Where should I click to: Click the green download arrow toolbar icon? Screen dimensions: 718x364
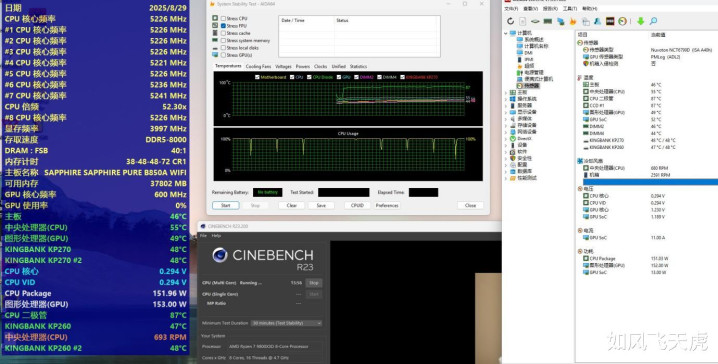pos(641,21)
